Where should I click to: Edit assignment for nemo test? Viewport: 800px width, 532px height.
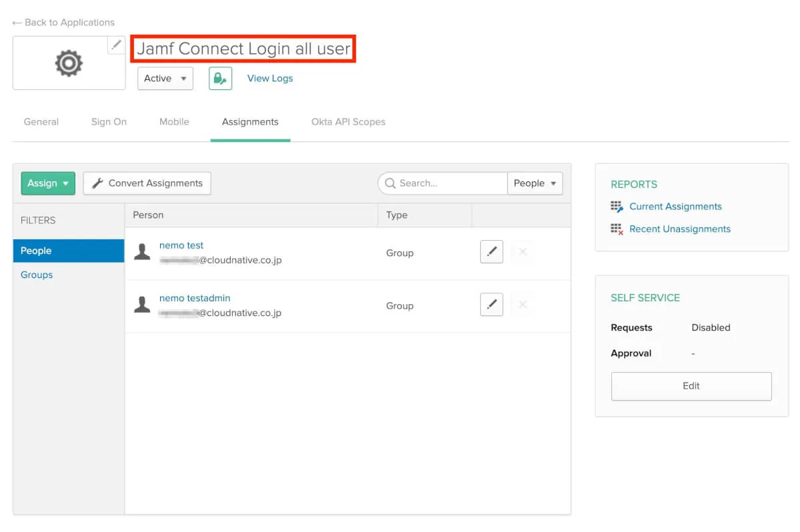pyautogui.click(x=491, y=252)
